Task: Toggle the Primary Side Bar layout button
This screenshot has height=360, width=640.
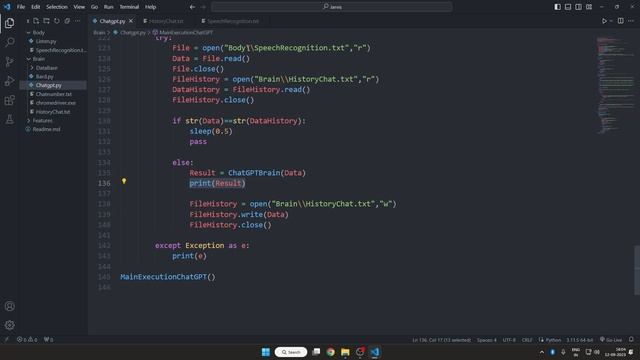Action: tap(557, 7)
